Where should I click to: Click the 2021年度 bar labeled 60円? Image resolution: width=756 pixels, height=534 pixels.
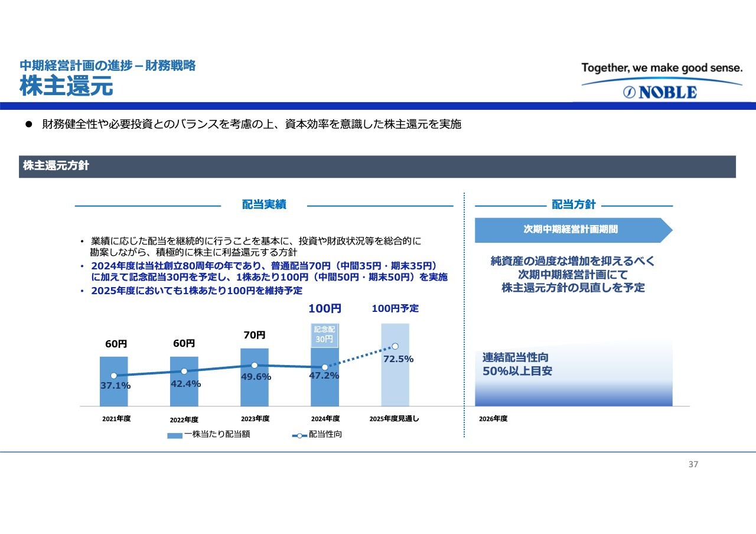[114, 381]
